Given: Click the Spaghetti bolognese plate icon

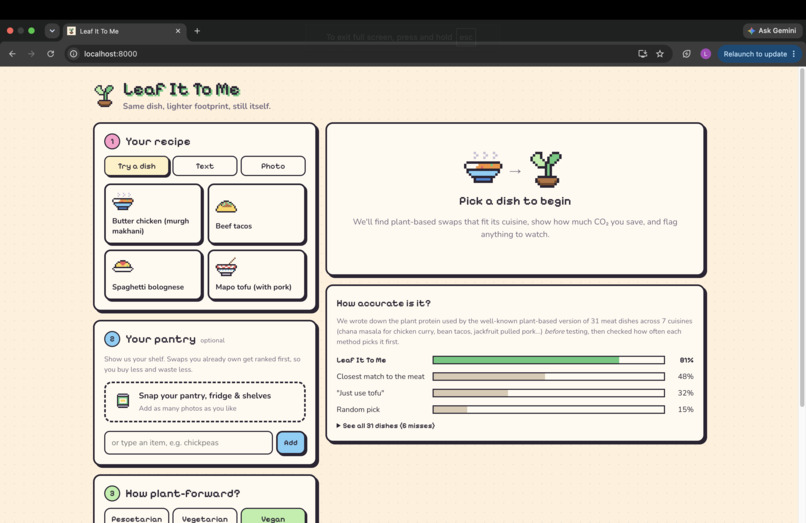Looking at the screenshot, I should tap(123, 266).
